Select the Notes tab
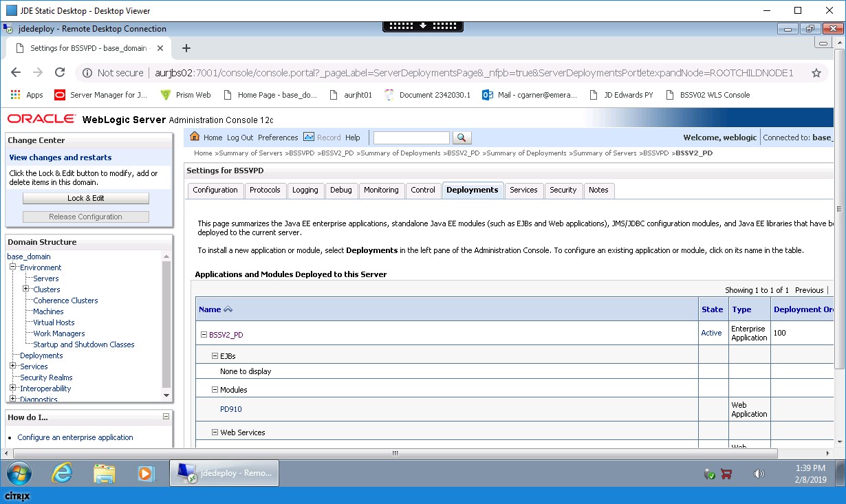The height and width of the screenshot is (504, 846). (598, 190)
